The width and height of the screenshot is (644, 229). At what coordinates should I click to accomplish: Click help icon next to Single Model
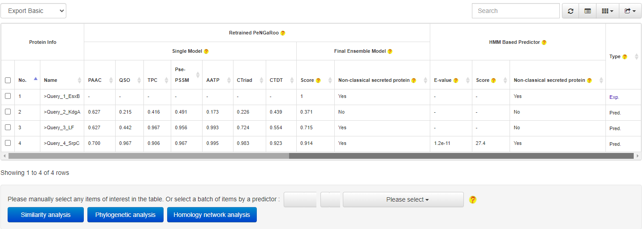[206, 51]
